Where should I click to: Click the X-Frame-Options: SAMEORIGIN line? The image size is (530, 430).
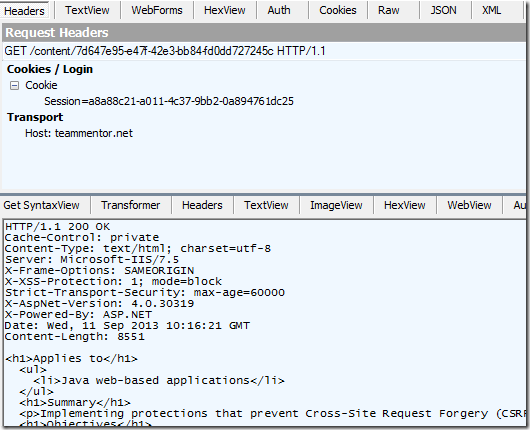coord(99,270)
